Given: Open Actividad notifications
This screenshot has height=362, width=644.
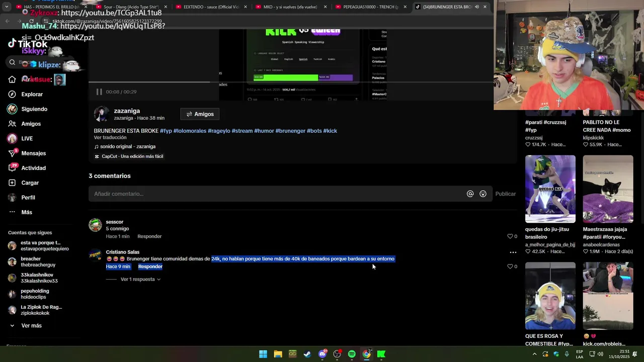Looking at the screenshot, I should [33, 168].
